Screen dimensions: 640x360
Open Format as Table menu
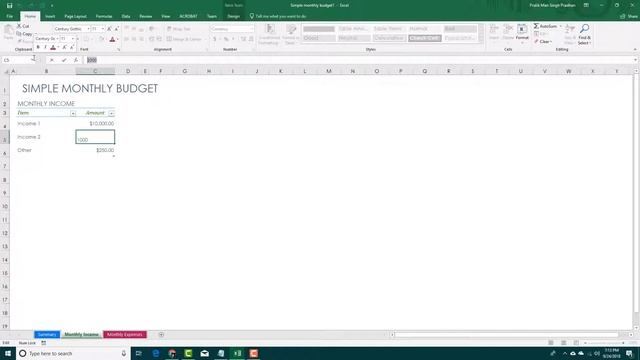click(291, 34)
